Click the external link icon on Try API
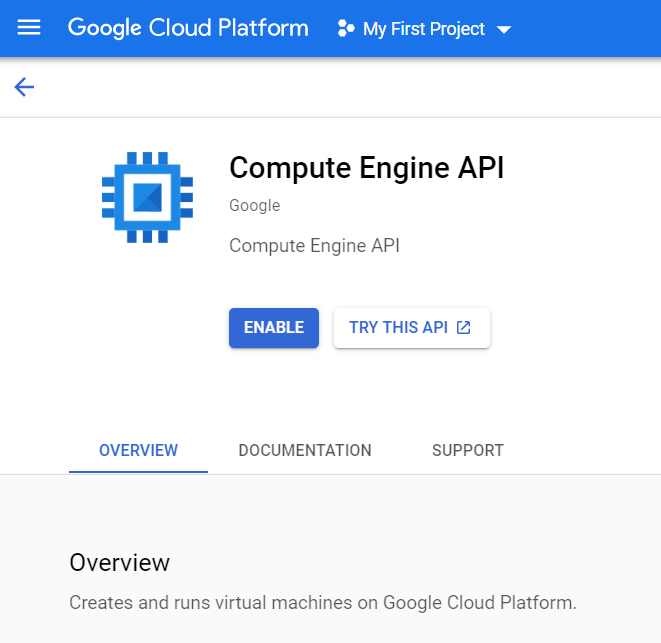The height and width of the screenshot is (643, 661). click(x=463, y=328)
